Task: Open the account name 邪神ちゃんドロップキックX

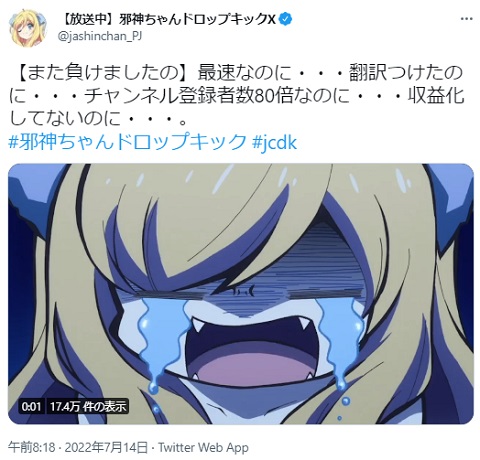Action: (x=197, y=19)
